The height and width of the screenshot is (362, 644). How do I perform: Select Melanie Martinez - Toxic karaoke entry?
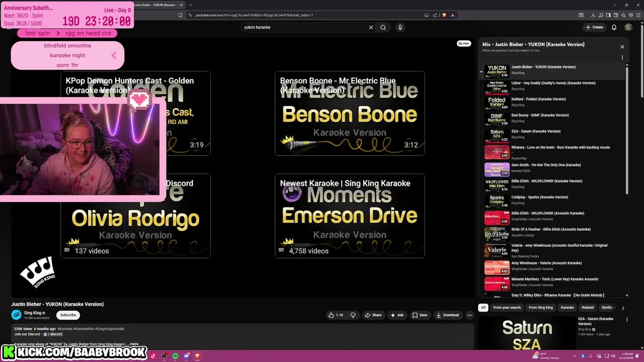coord(553,282)
